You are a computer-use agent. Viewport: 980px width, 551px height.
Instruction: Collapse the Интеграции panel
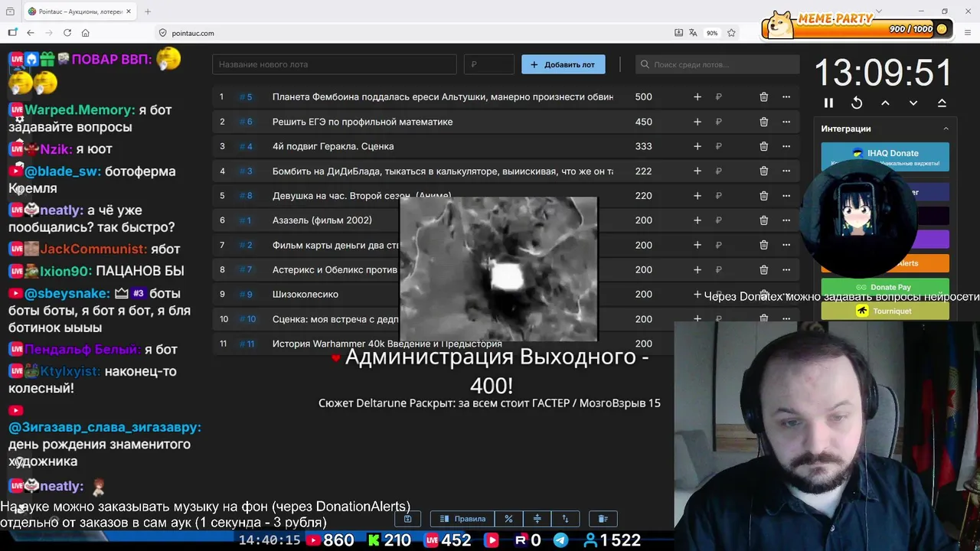pyautogui.click(x=946, y=129)
